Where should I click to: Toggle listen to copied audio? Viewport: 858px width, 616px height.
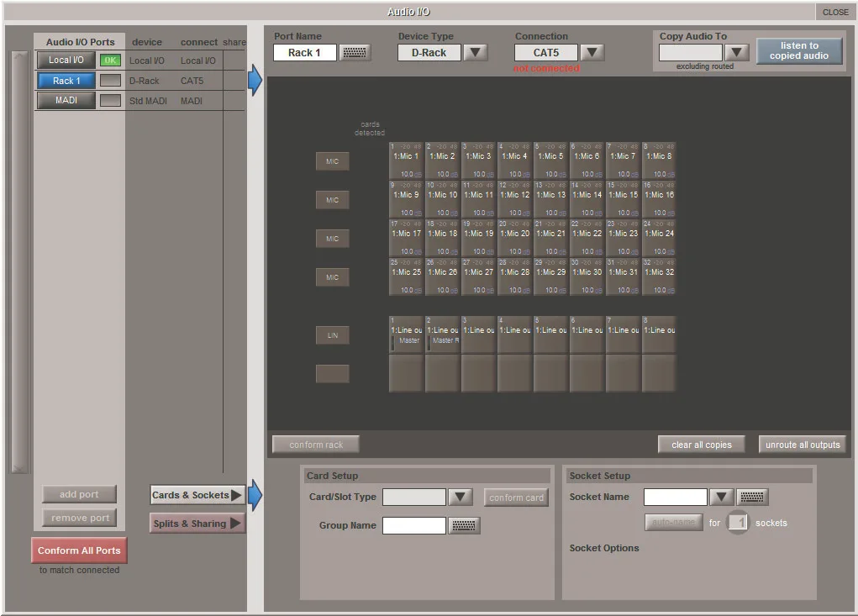click(x=799, y=51)
